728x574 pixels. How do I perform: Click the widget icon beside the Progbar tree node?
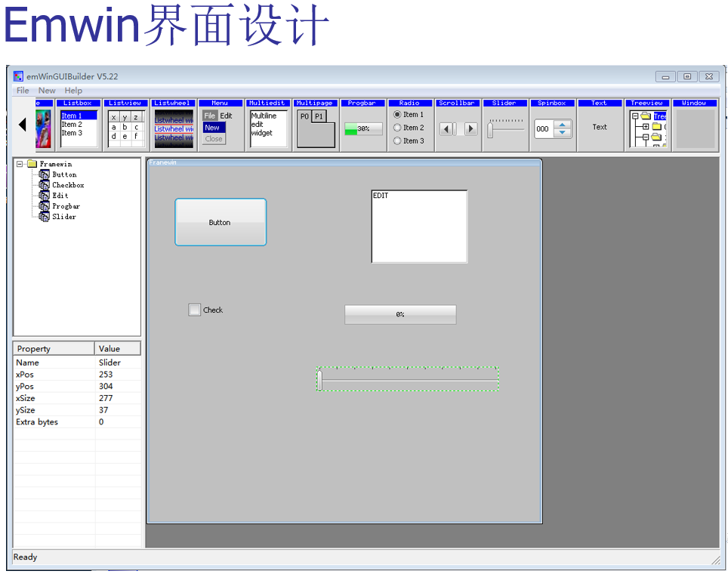[44, 206]
